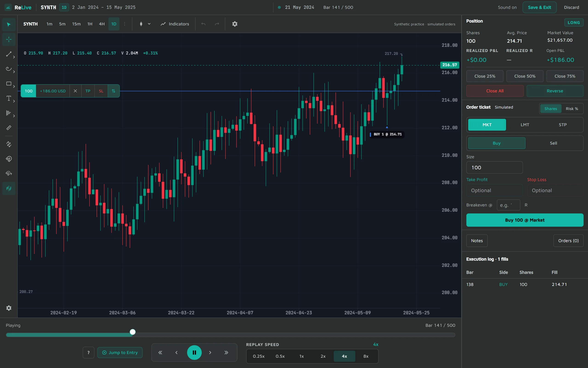This screenshot has height=368, width=588.
Task: Click the Take Profit optional field
Action: point(495,190)
